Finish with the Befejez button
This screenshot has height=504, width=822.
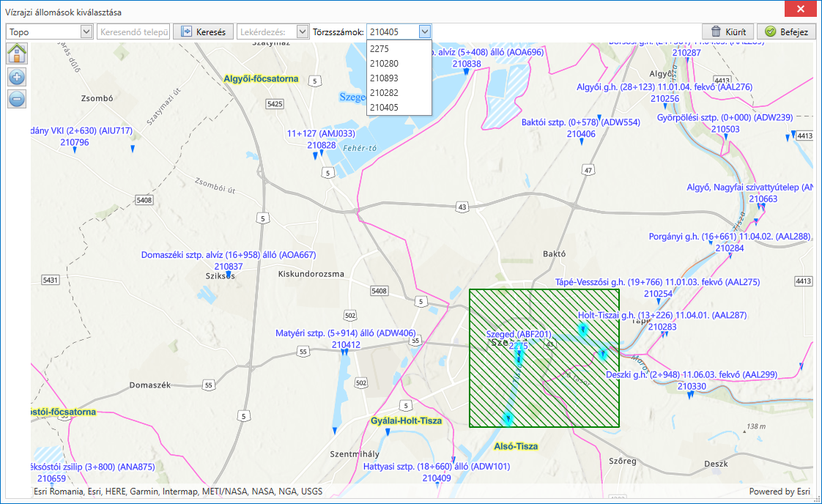[x=786, y=32]
